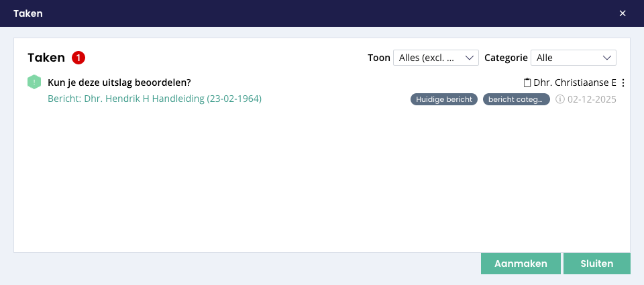This screenshot has width=644, height=285.
Task: Select the task 'Kun je deze uitslag beoordelen?'
Action: [x=119, y=82]
